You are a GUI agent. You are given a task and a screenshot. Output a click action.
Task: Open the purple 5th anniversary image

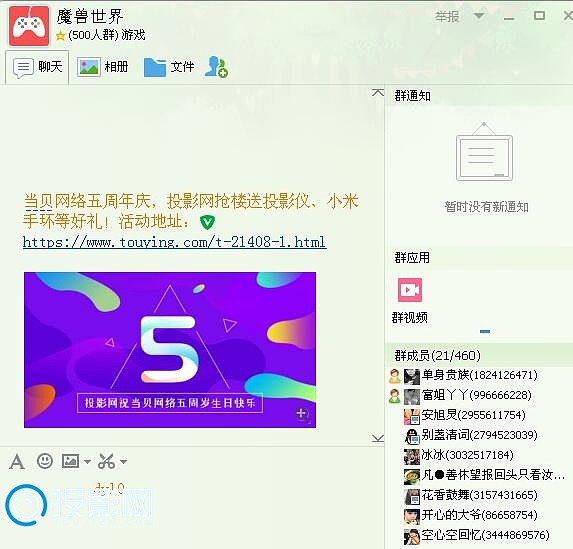coord(170,350)
